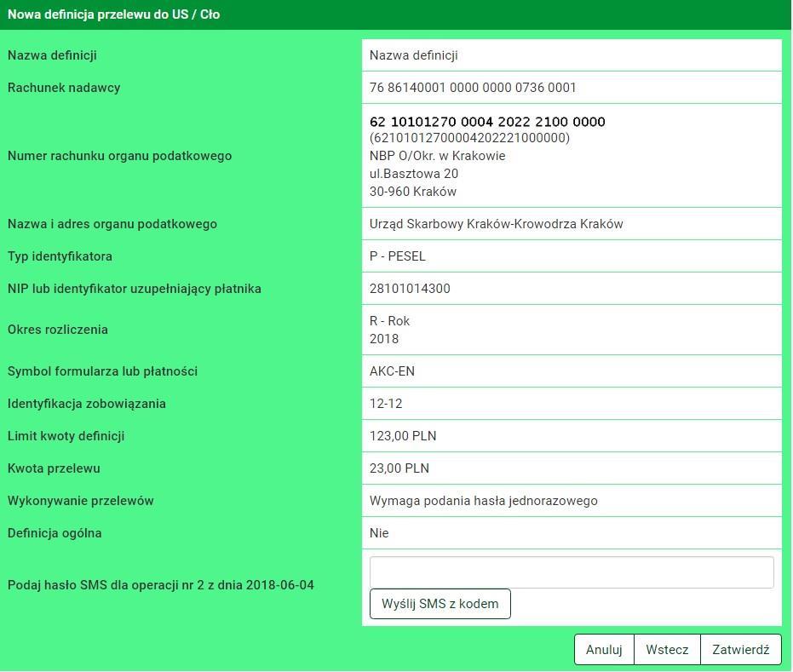Click the 'Definicja ogólna' label
This screenshot has height=672, width=793.
tap(55, 533)
